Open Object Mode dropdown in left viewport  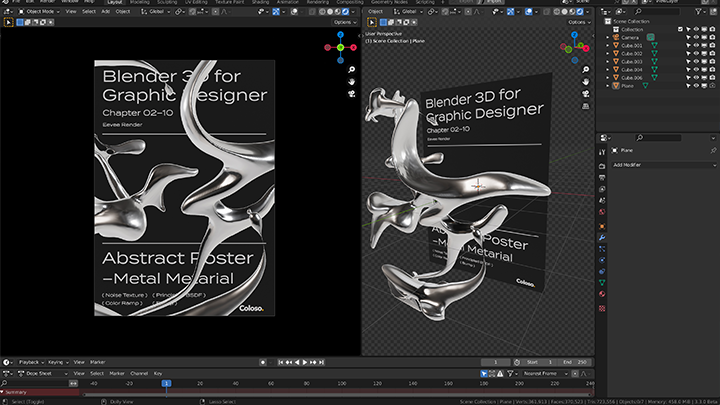pos(39,11)
